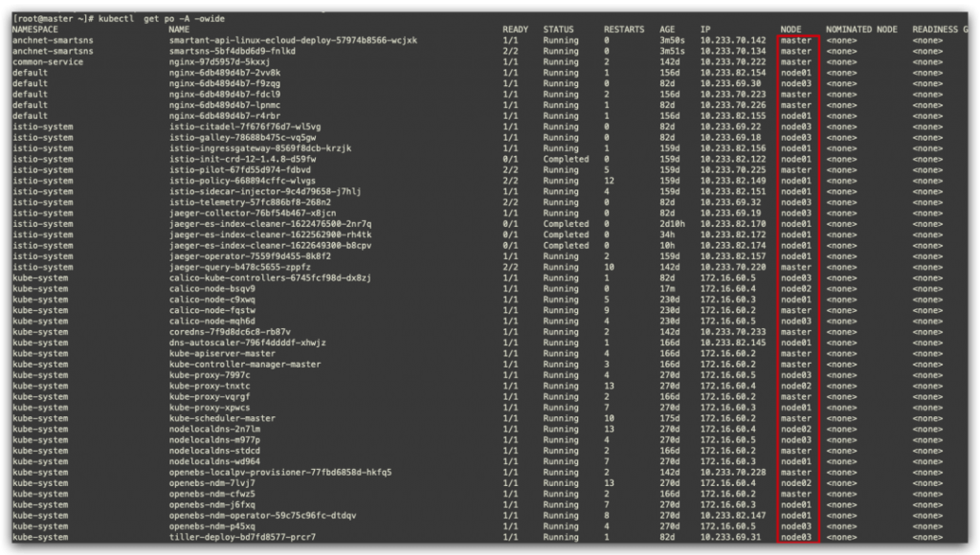The width and height of the screenshot is (980, 555).
Task: Select IP address 10.233.82.154
Action: click(x=732, y=73)
